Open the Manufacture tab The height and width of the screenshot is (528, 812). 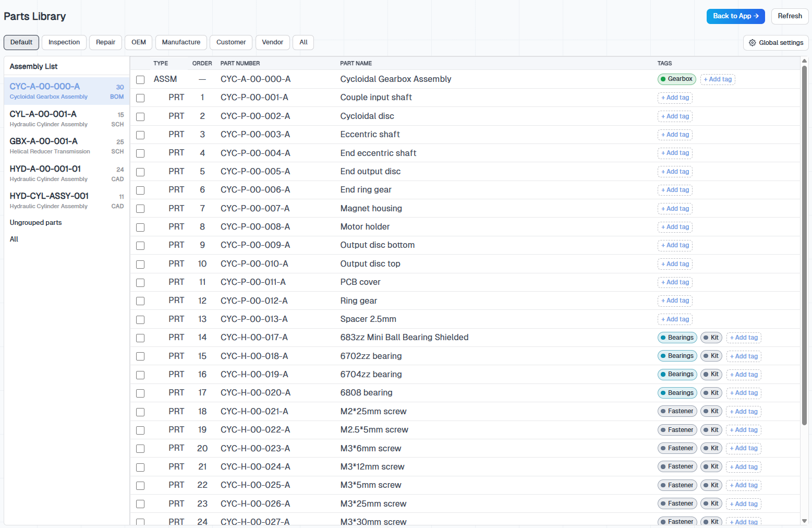[181, 42]
